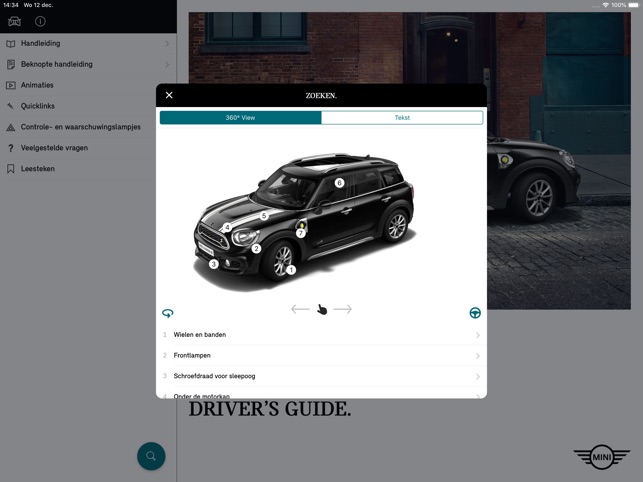This screenshot has height=482, width=643.
Task: Click the 3D car model image
Action: pos(304,222)
